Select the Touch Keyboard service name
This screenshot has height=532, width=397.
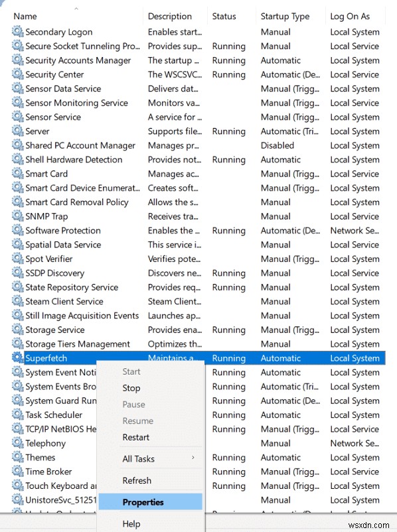coord(61,486)
